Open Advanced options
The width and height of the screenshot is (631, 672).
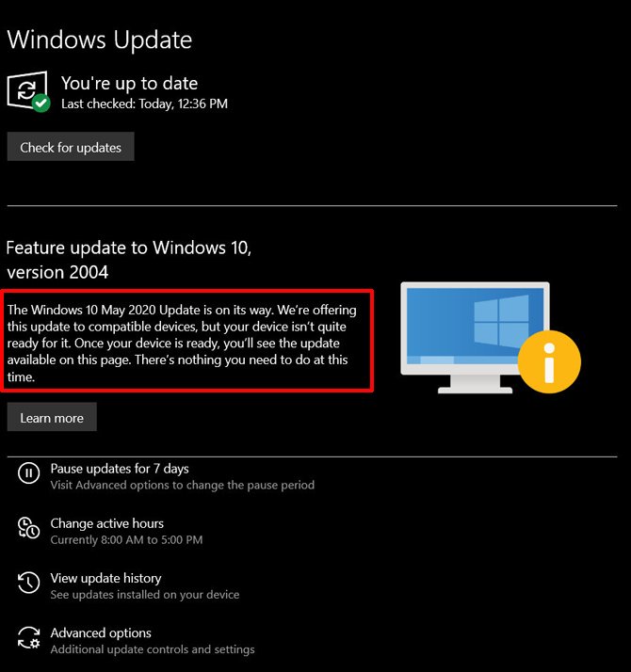[101, 633]
